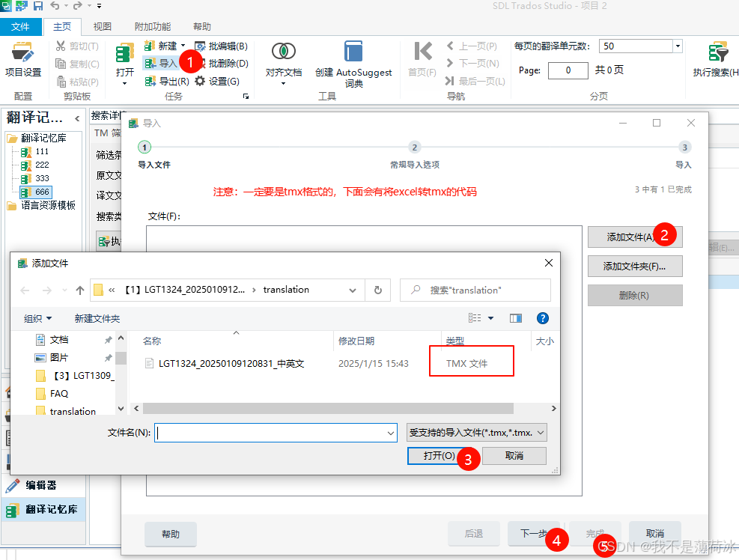Switch to the Add-Ins (附加功能) tab
Image resolution: width=739 pixels, height=560 pixels.
coord(152,26)
